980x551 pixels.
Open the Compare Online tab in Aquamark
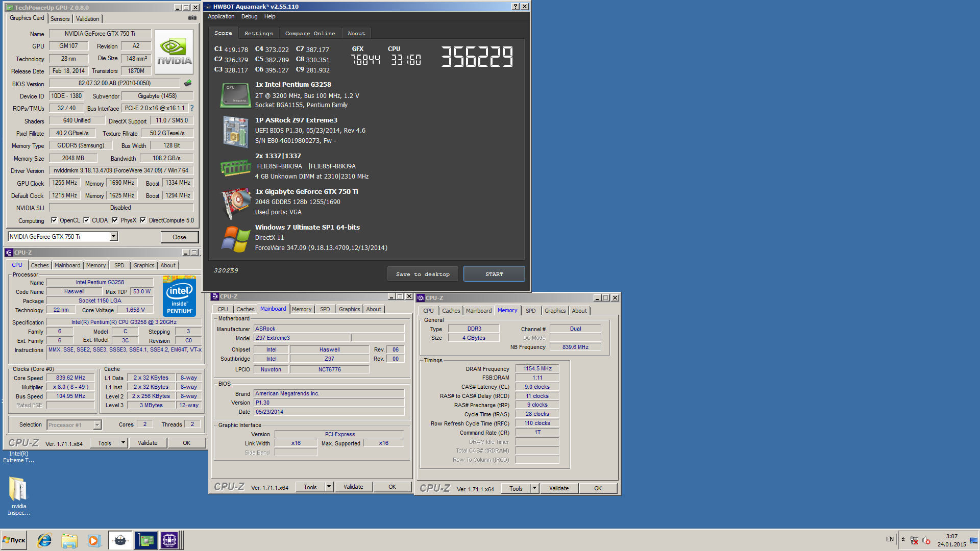[310, 33]
